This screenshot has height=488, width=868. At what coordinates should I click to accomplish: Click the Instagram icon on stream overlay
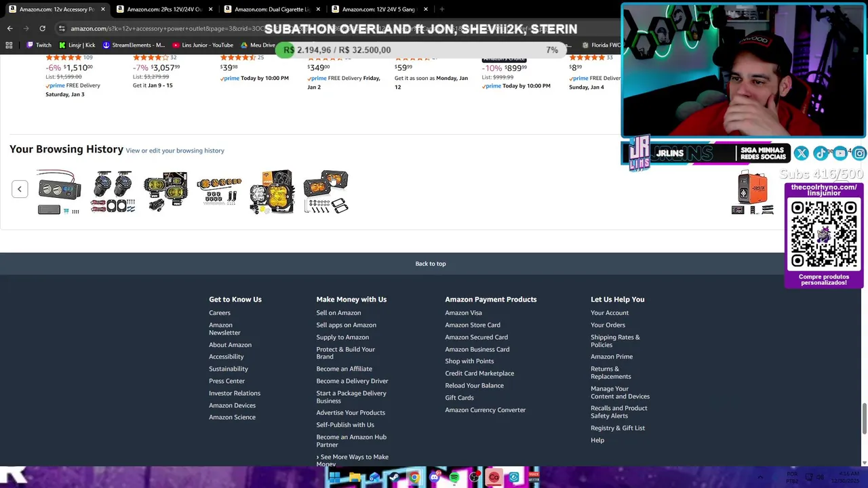[x=859, y=154]
